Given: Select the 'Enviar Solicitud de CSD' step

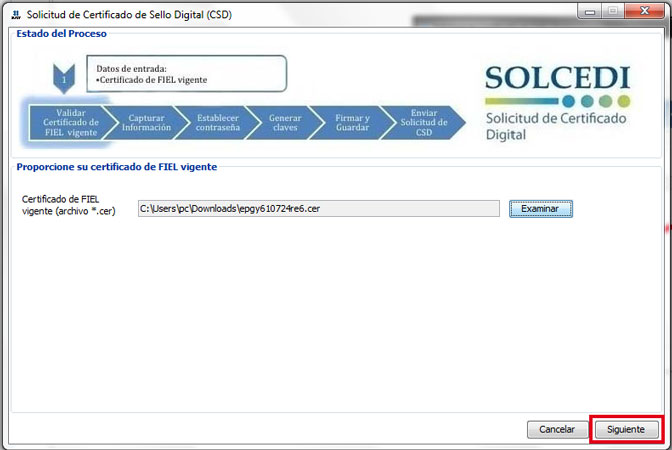Looking at the screenshot, I should (x=423, y=122).
